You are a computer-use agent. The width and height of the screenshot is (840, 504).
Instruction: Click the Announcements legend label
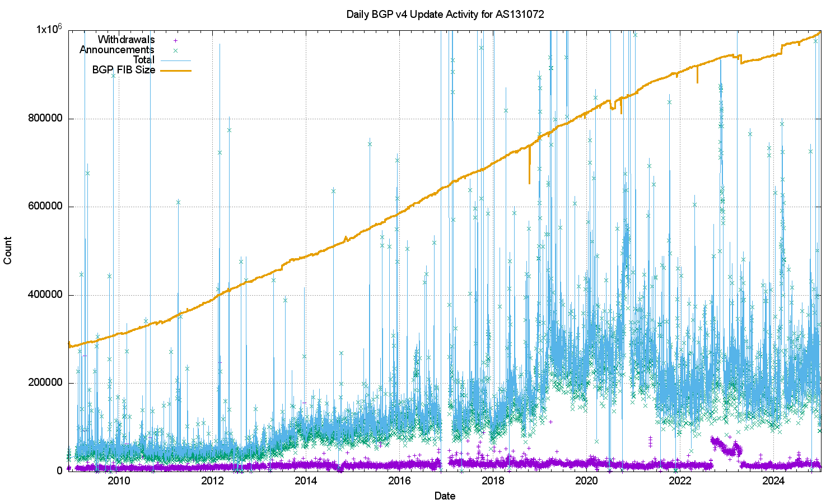[x=116, y=50]
